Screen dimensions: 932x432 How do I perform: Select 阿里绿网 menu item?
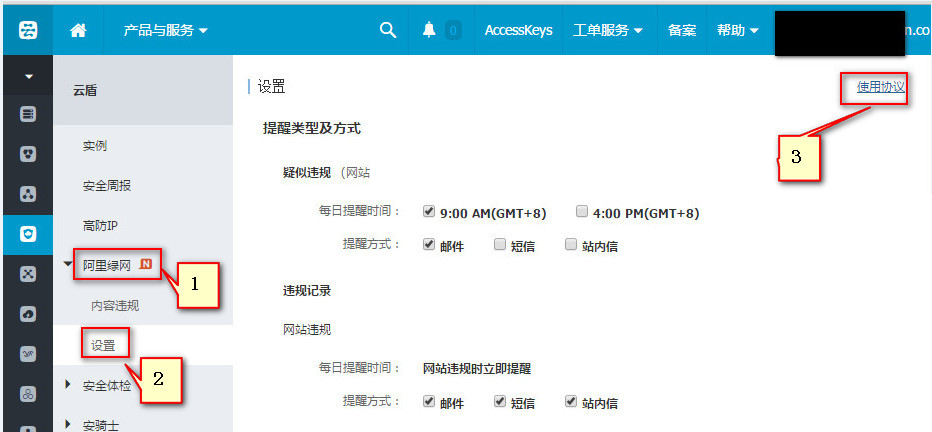pyautogui.click(x=106, y=266)
